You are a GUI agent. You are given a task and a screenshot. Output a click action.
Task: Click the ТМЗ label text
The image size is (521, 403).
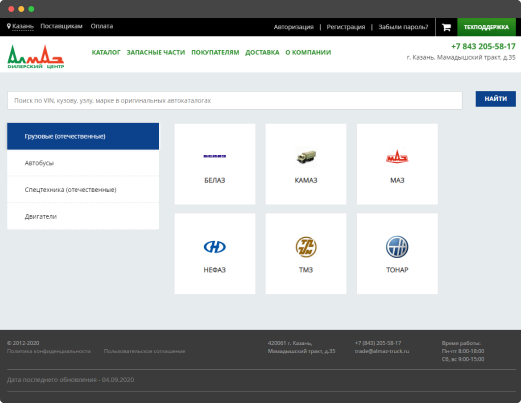pyautogui.click(x=306, y=270)
